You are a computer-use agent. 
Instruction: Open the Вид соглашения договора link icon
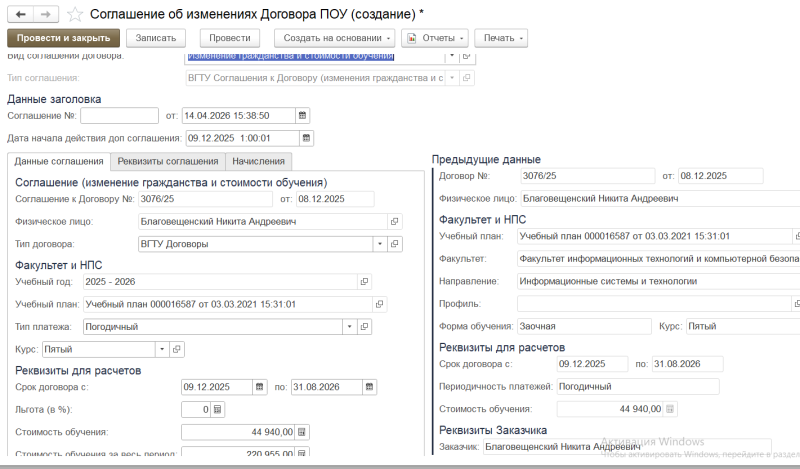click(466, 56)
